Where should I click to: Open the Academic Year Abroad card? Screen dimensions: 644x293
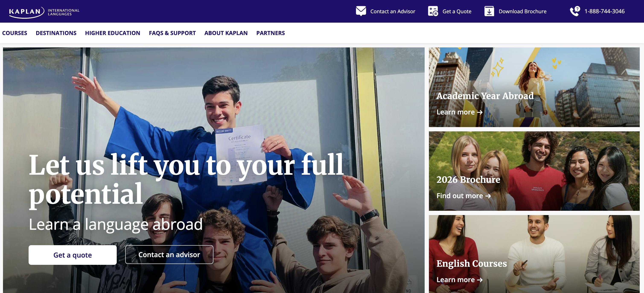pyautogui.click(x=534, y=87)
